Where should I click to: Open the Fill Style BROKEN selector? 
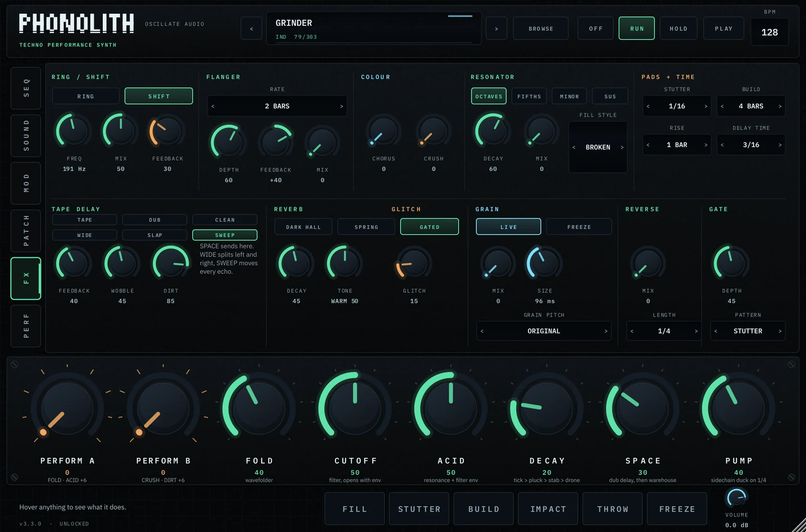(x=598, y=147)
